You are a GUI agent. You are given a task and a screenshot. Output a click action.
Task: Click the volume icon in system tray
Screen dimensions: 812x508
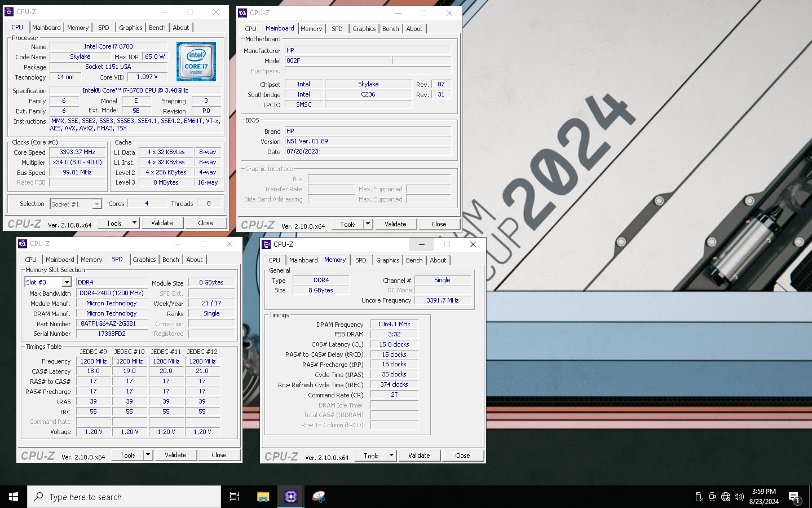click(x=739, y=497)
